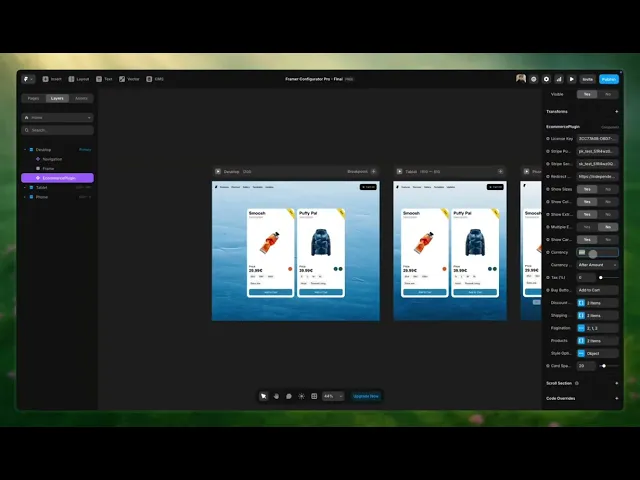Open the Layout tool
The image size is (640, 480).
pos(79,79)
